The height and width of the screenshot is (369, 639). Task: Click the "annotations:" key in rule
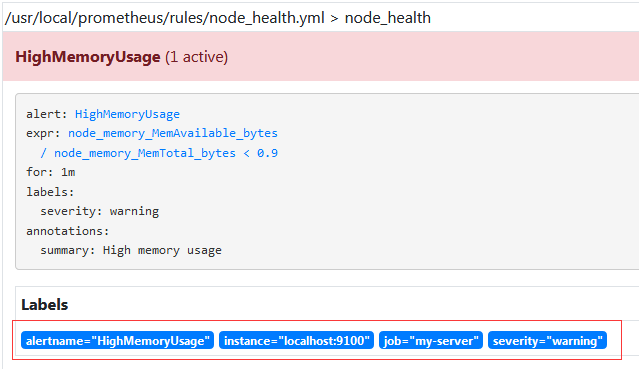point(68,231)
